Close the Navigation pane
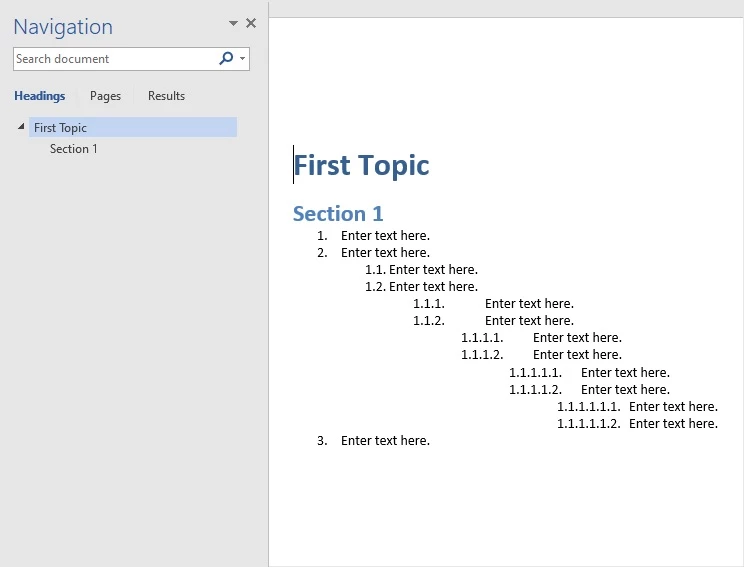 pyautogui.click(x=251, y=23)
